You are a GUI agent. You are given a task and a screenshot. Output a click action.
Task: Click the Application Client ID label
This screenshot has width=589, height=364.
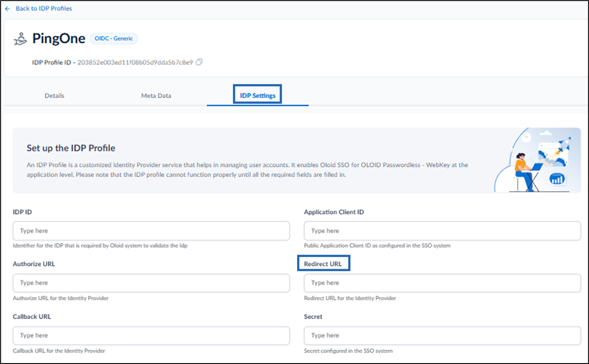pyautogui.click(x=334, y=212)
